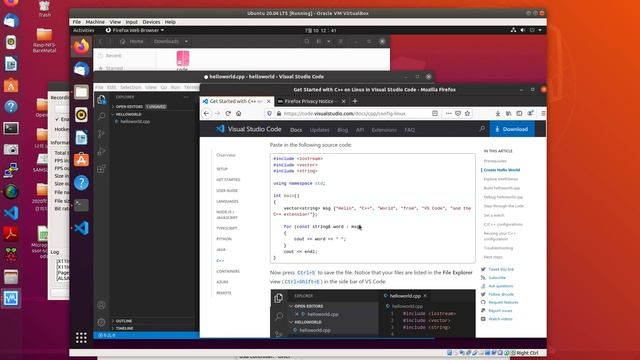
Task: Click C++ in docs left sidebar
Action: click(x=220, y=260)
